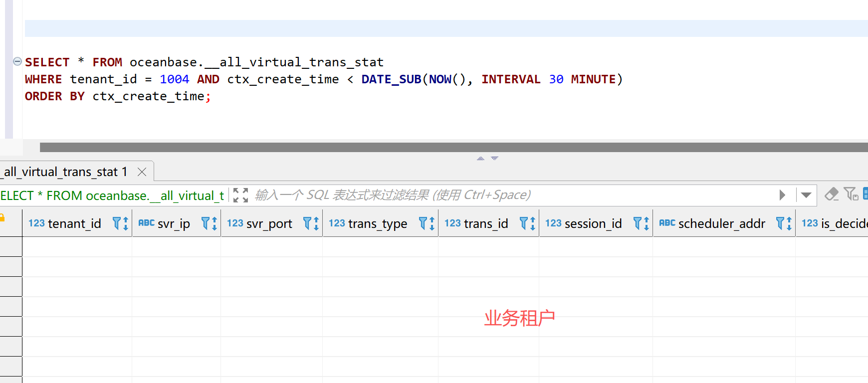Click the SELECT * FROM oceanbase query text
Image resolution: width=868 pixels, height=383 pixels.
click(x=112, y=195)
